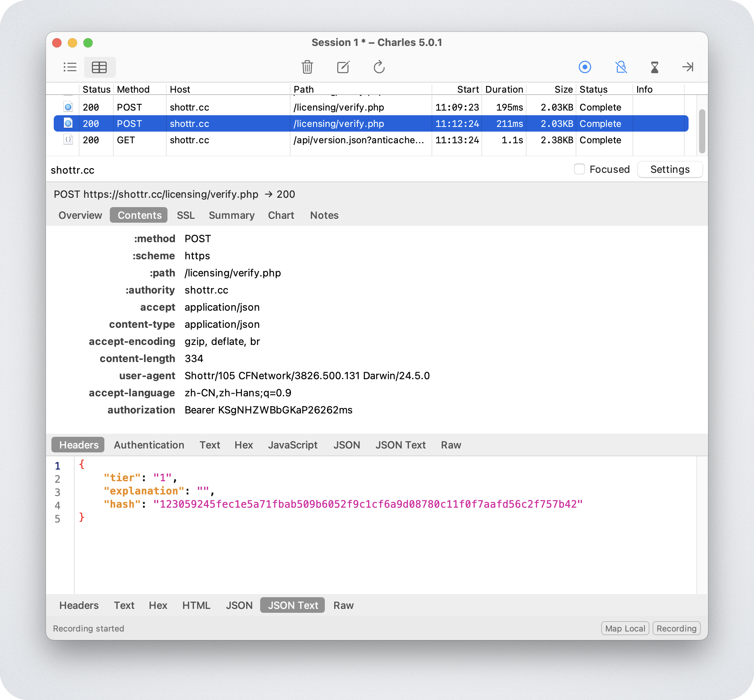The height and width of the screenshot is (700, 754).
Task: Sort by Duration column header
Action: point(504,89)
